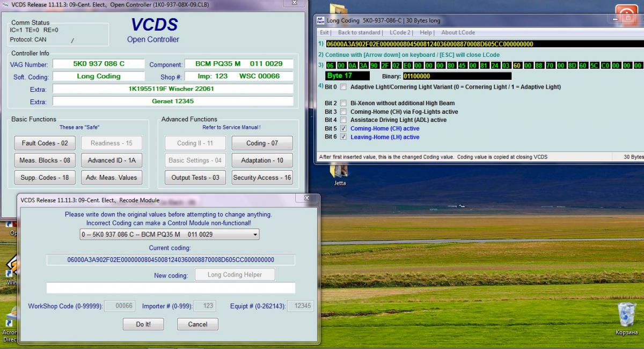Select byte cell 88 in LCode
Screen dimensions: 644x349
click(x=539, y=66)
